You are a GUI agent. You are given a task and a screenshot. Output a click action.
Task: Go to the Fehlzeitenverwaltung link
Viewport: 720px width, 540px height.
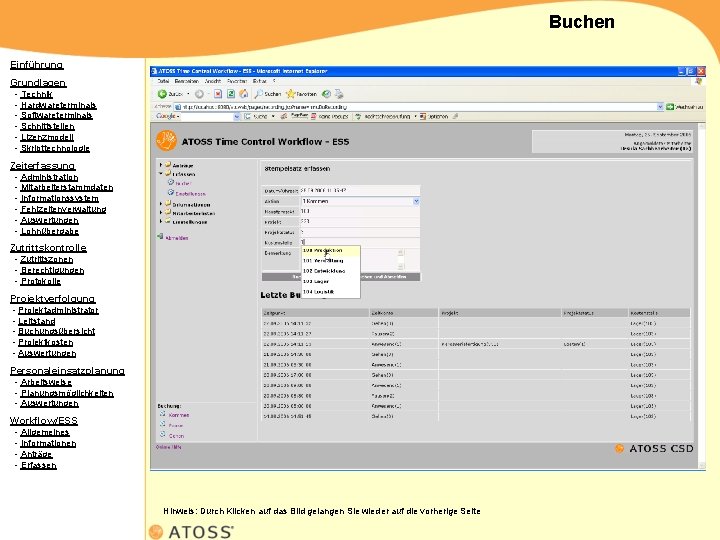click(63, 209)
